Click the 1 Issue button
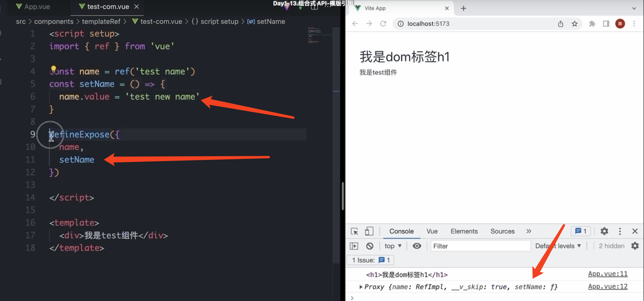644x301 pixels. pyautogui.click(x=370, y=260)
